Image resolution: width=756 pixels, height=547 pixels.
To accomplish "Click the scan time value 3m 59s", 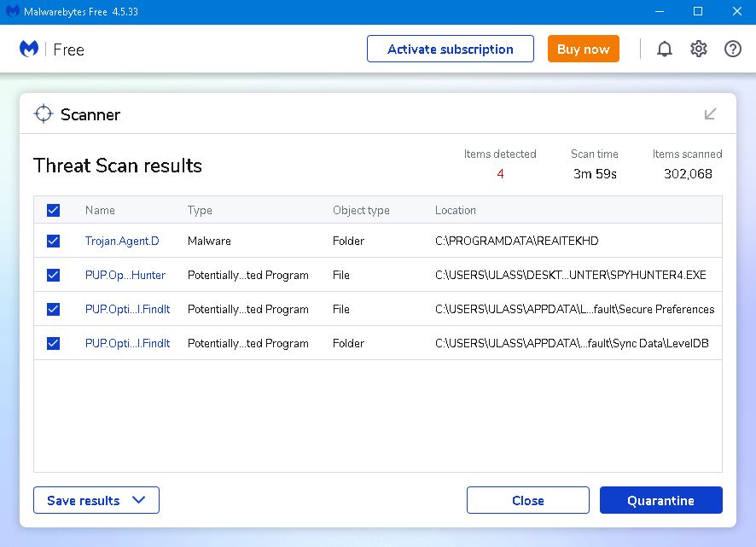I will [595, 173].
